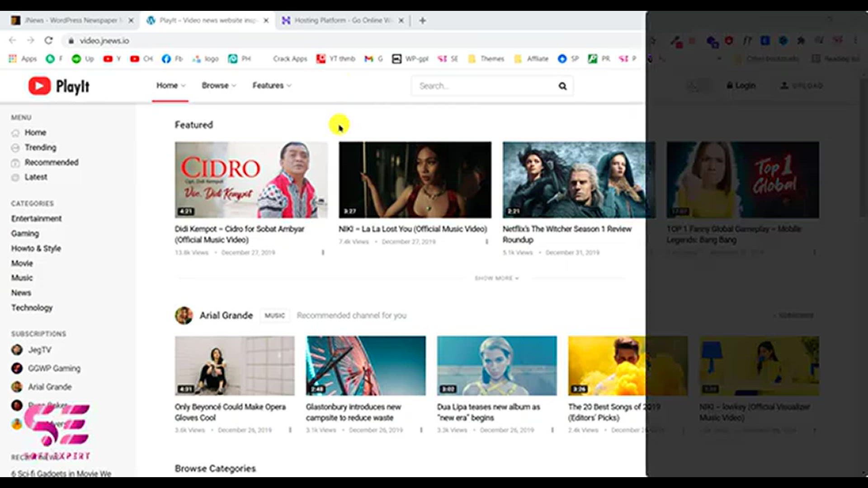Open the Affliate bookmark folder

point(531,59)
